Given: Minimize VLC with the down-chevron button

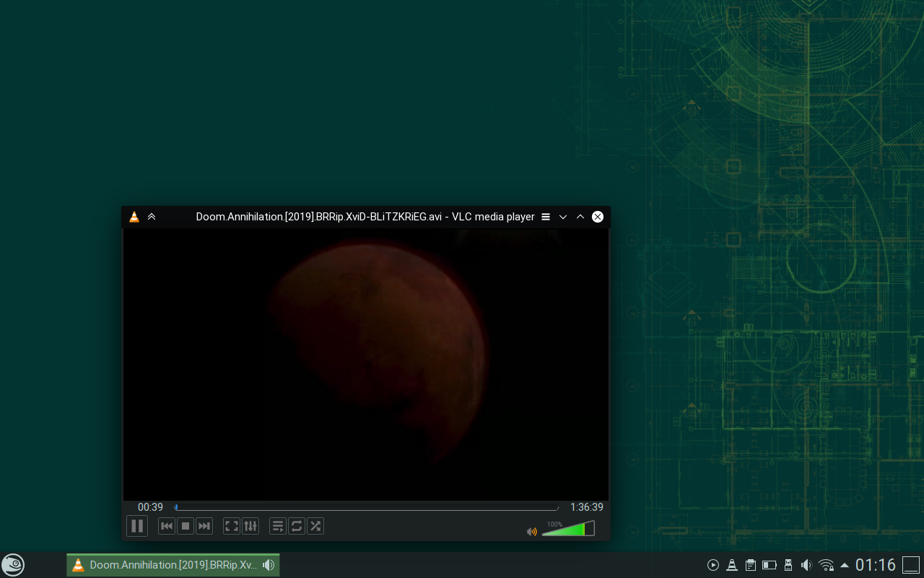Looking at the screenshot, I should pyautogui.click(x=563, y=217).
